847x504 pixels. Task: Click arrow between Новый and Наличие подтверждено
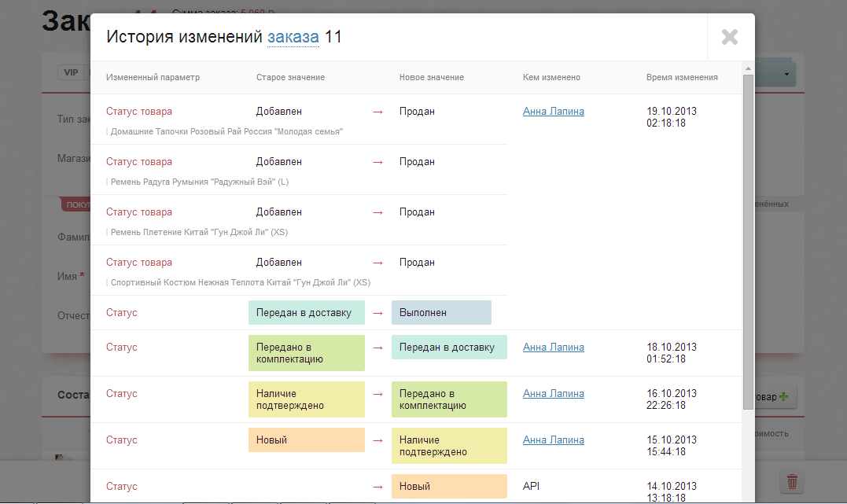click(377, 440)
